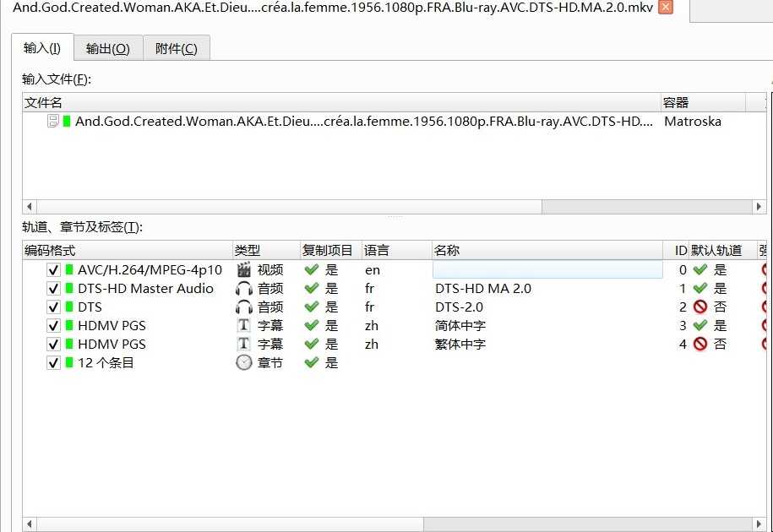This screenshot has width=773, height=532.
Task: Toggle the DTS-HD Master Audio track checkbox
Action: point(53,289)
